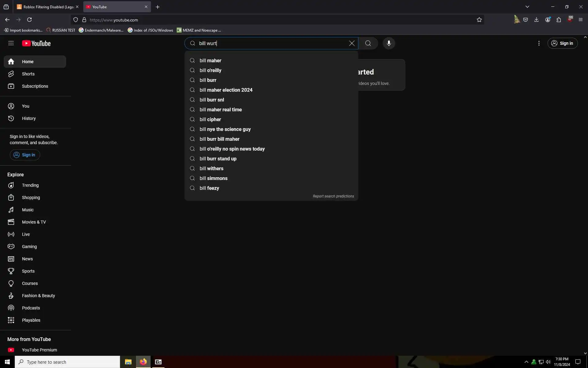The height and width of the screenshot is (368, 588).
Task: Clear the search text with the X icon
Action: click(x=352, y=43)
